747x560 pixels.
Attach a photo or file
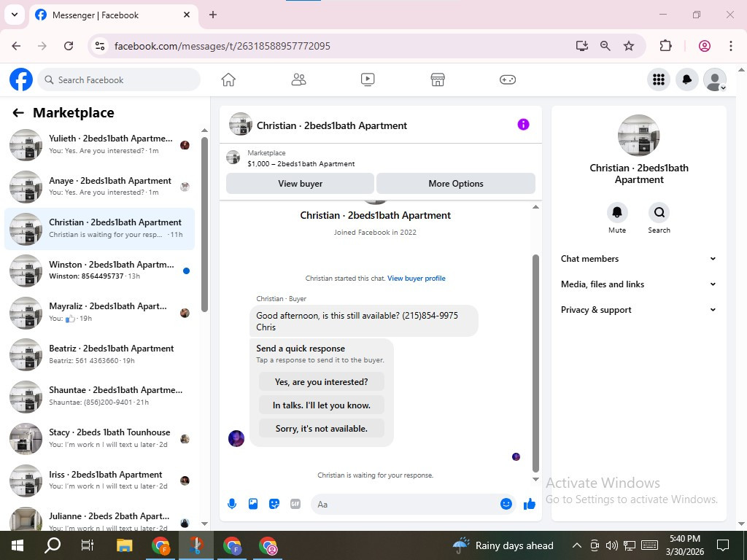pyautogui.click(x=253, y=504)
